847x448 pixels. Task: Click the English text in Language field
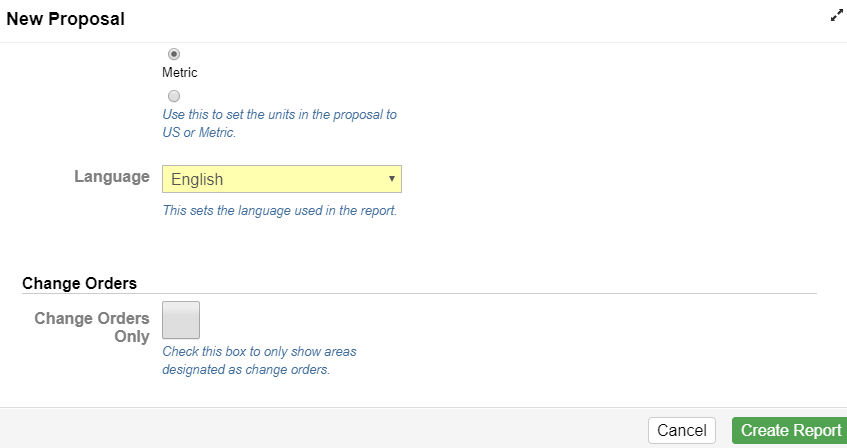(197, 179)
